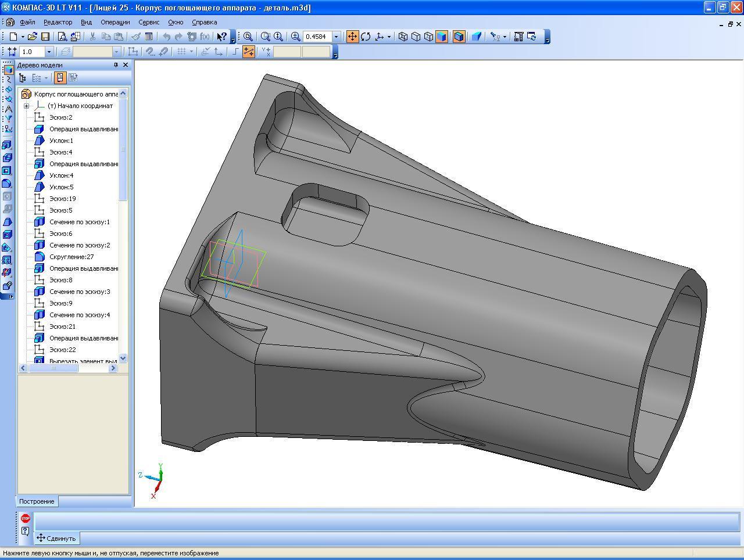744x560 pixels.
Task: Open the Операции menu
Action: [115, 22]
